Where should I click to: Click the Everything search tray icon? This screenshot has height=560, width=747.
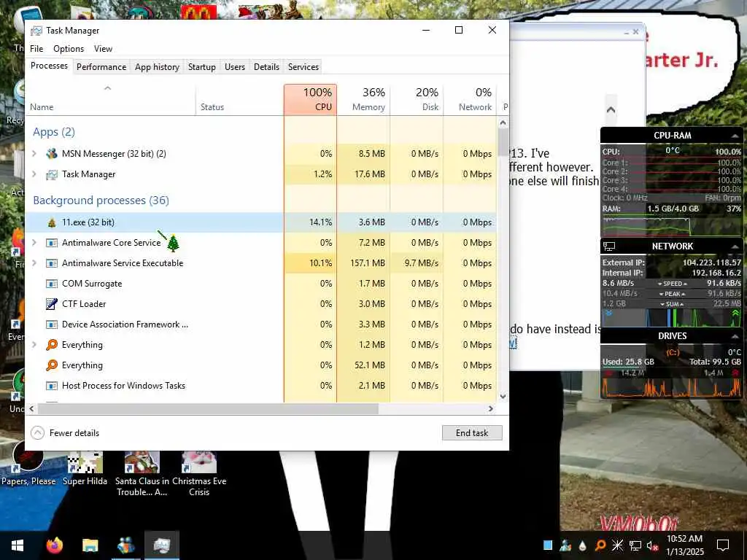(600, 545)
